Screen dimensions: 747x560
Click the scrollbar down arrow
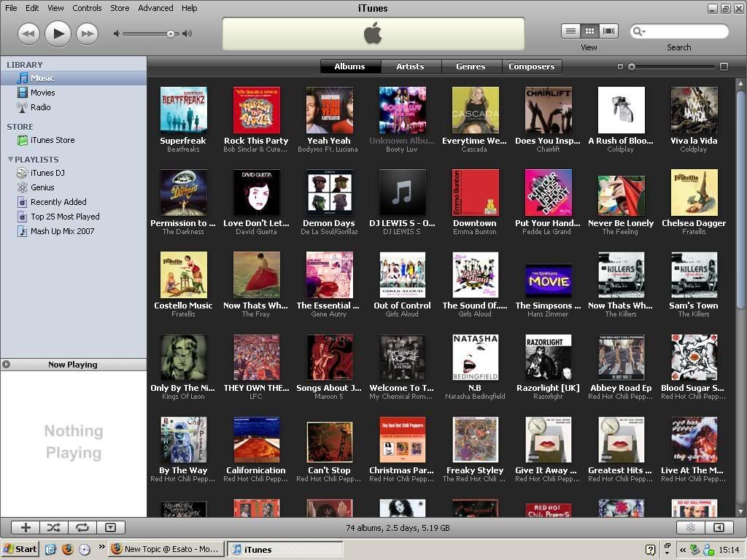[741, 511]
